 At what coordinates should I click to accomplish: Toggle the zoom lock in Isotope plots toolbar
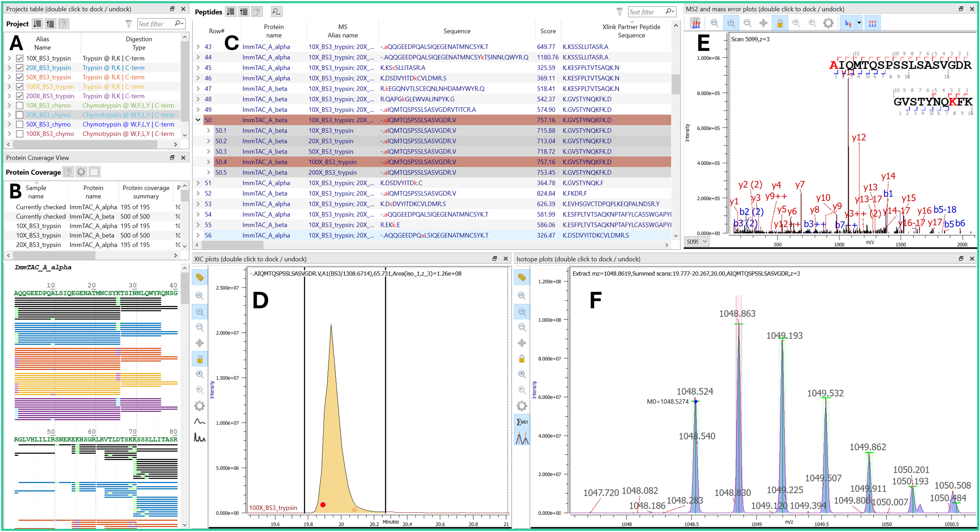(x=522, y=359)
